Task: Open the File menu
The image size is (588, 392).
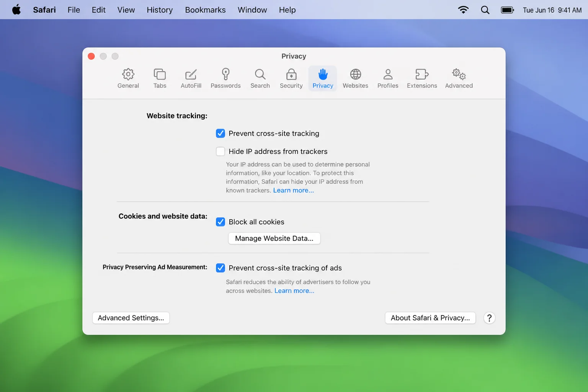Action: pyautogui.click(x=73, y=10)
